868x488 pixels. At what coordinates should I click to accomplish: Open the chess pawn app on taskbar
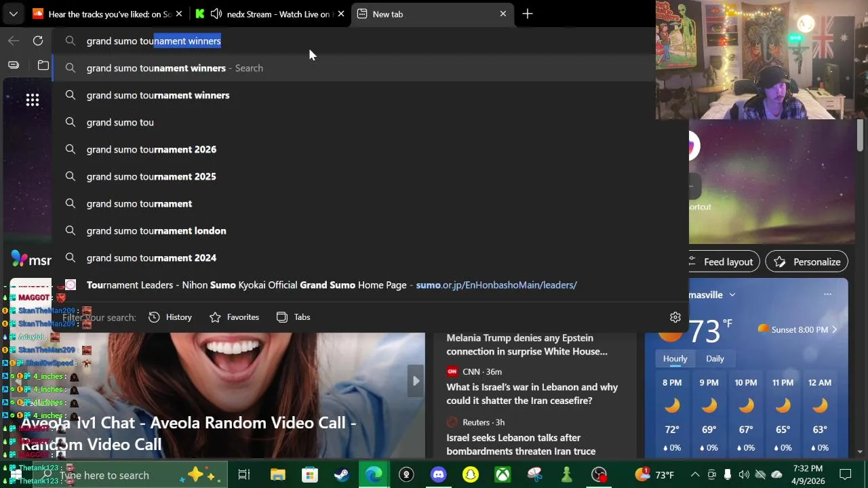567,475
